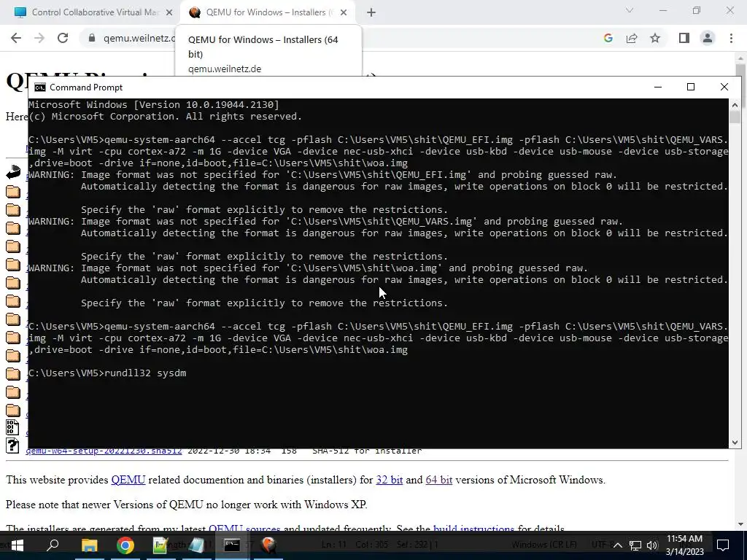Close the Command Prompt window
The width and height of the screenshot is (747, 560).
pos(724,87)
